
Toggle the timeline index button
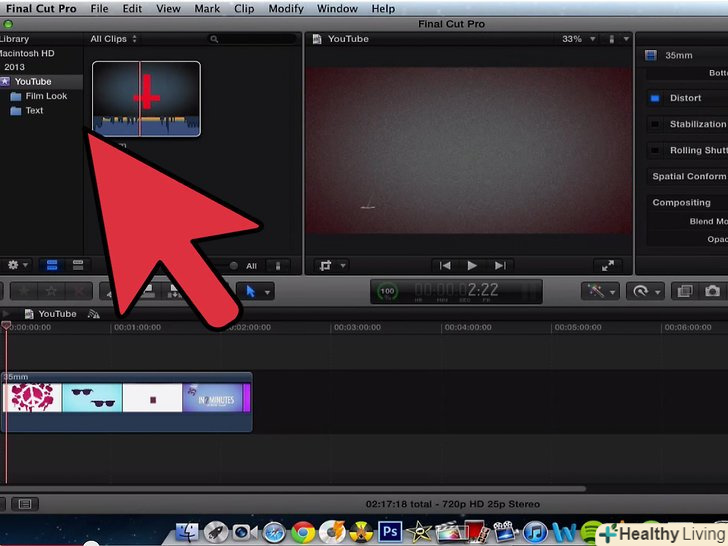(25, 504)
